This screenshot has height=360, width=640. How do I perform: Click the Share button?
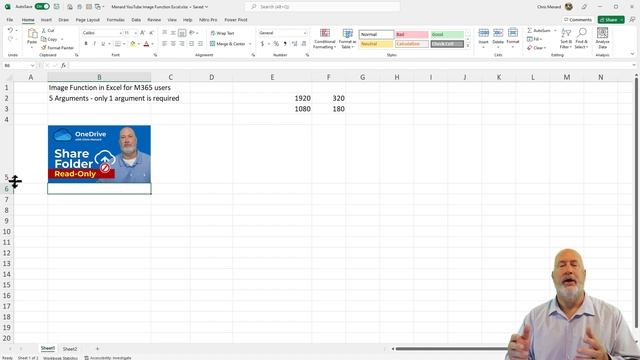[611, 20]
